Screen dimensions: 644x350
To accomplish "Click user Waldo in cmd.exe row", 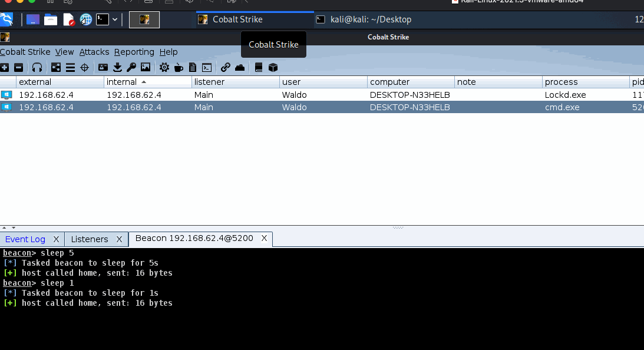I will point(294,107).
